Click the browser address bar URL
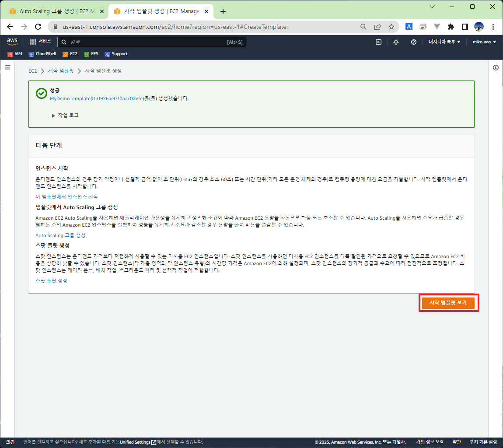Viewport: 503px width, 448px height. pos(175,27)
